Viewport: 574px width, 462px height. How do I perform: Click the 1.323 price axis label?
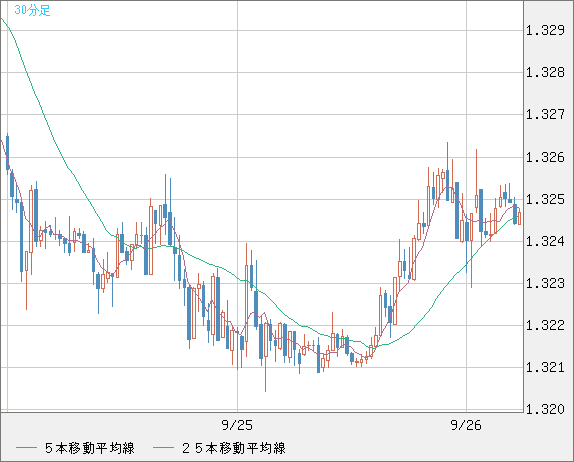tap(545, 283)
